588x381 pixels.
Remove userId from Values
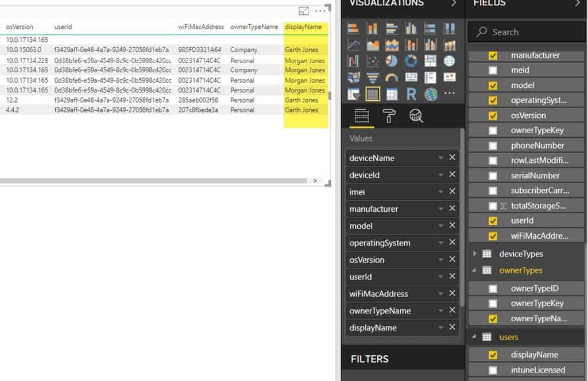[452, 276]
